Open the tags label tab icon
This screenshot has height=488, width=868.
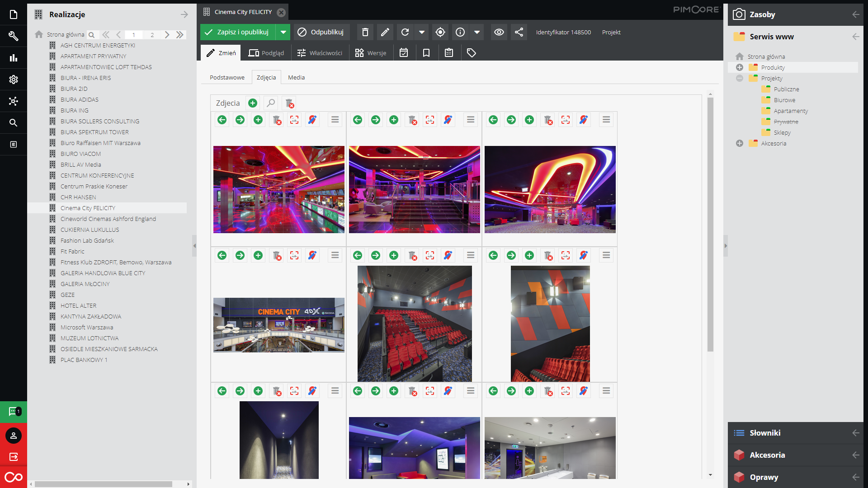pyautogui.click(x=472, y=53)
